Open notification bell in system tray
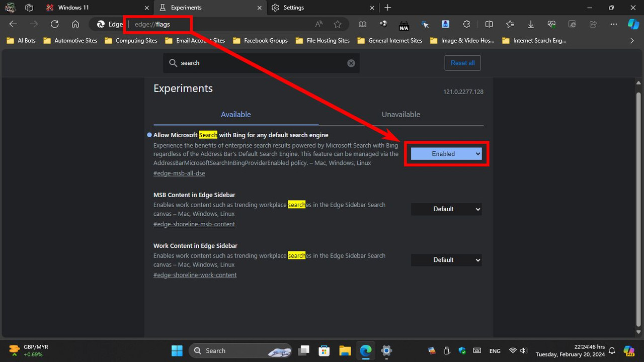Image resolution: width=644 pixels, height=362 pixels. tap(612, 350)
